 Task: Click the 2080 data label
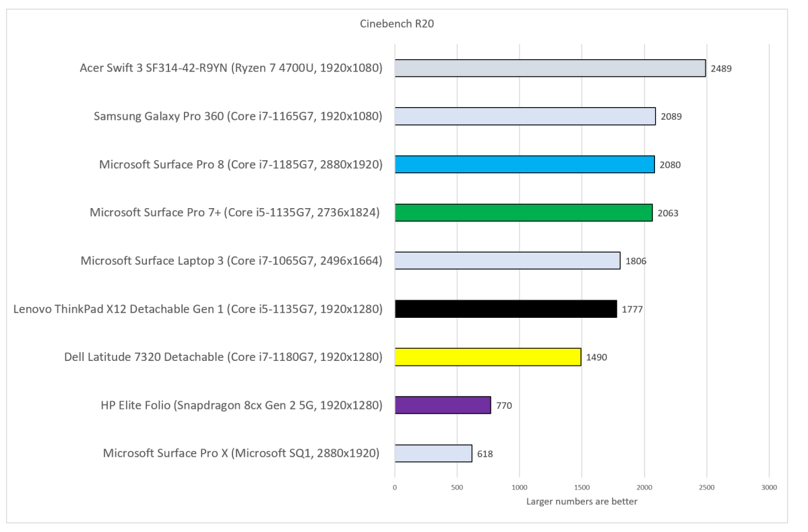point(670,165)
